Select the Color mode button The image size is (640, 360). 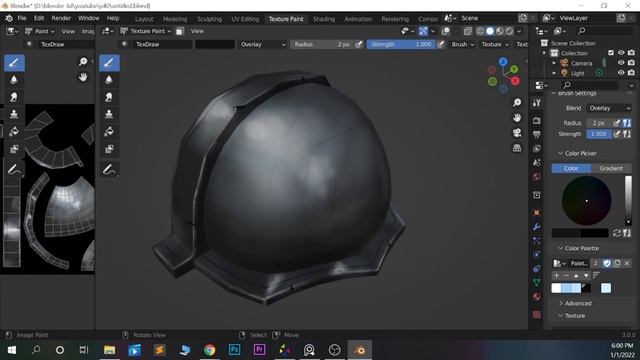571,168
